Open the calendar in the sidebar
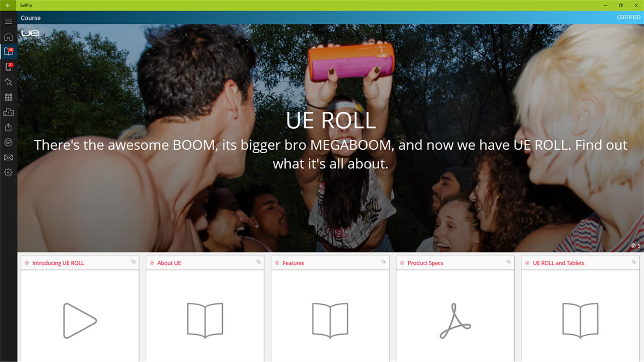The image size is (644, 362). click(8, 97)
